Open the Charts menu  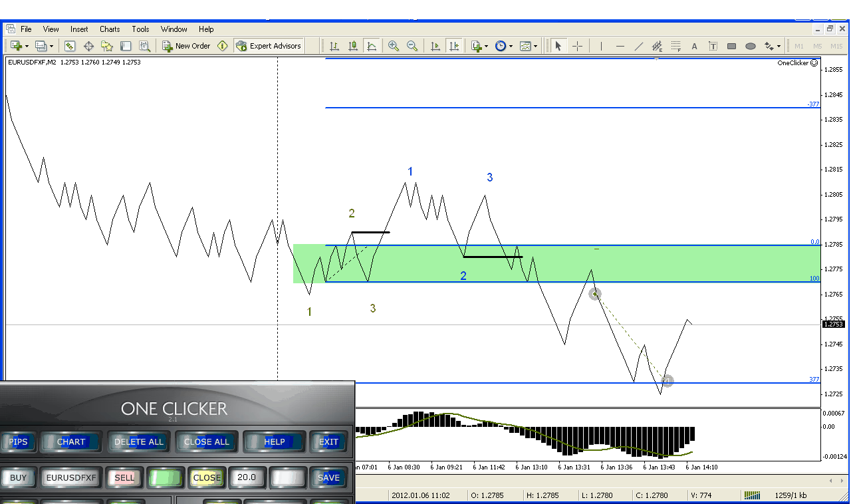click(110, 29)
